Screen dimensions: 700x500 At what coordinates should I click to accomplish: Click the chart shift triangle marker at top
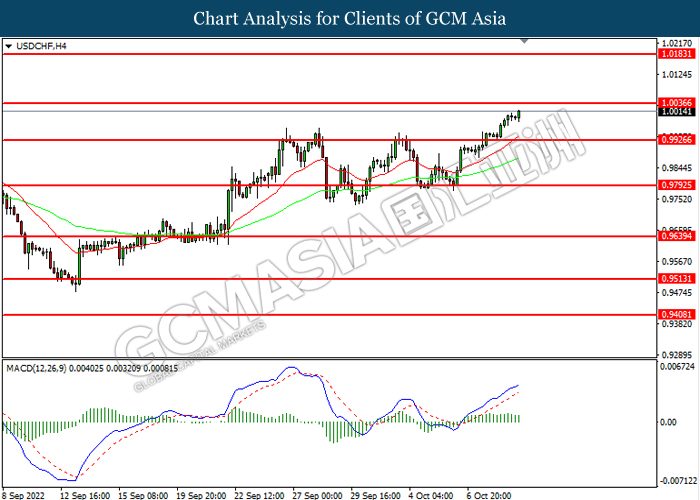(x=525, y=41)
